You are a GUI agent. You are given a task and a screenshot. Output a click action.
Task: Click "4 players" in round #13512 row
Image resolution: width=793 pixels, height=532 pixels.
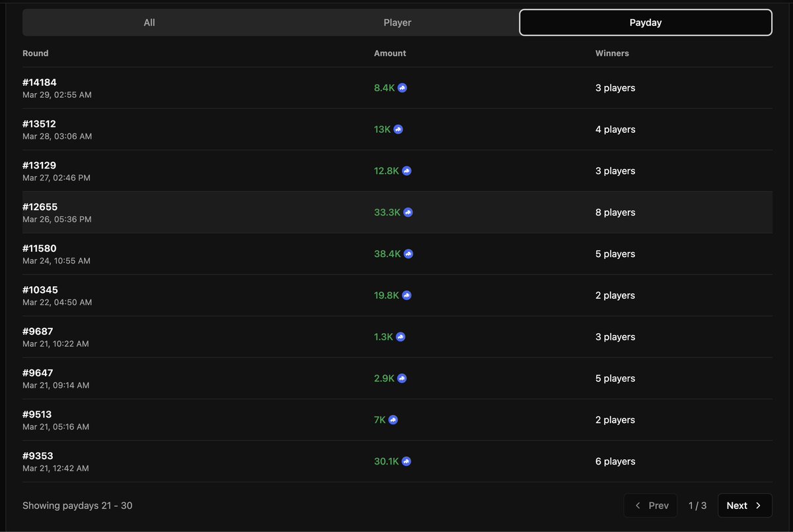[x=615, y=130]
